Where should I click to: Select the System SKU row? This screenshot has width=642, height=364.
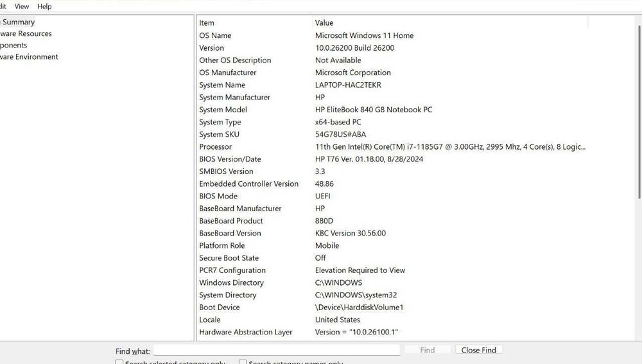pos(392,134)
